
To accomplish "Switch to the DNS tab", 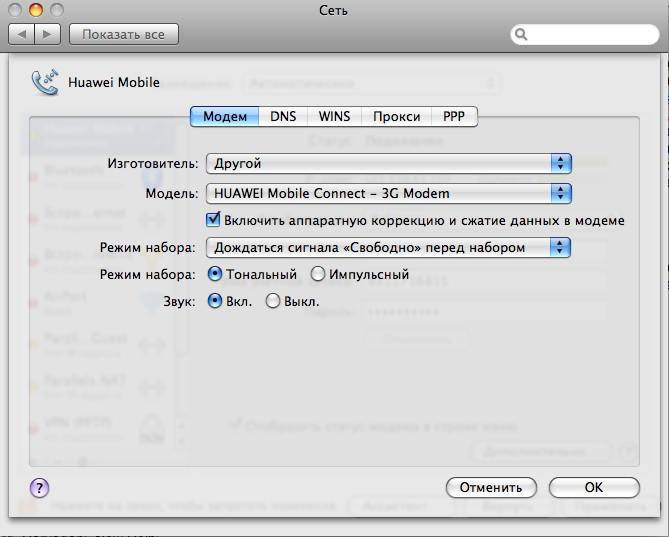I will coord(283,116).
